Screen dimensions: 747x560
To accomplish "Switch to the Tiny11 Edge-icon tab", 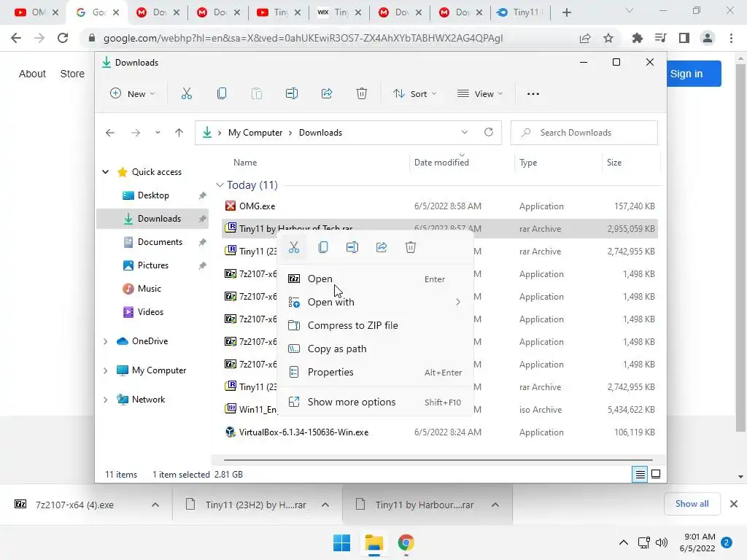I will pyautogui.click(x=519, y=12).
